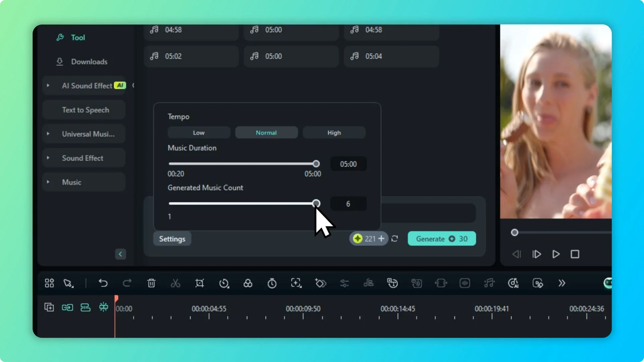Open the speed tool icon
644x362 pixels.
pos(224,283)
